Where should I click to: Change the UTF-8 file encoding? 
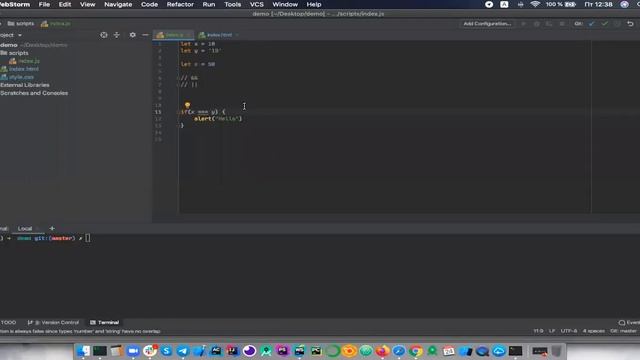pyautogui.click(x=569, y=331)
